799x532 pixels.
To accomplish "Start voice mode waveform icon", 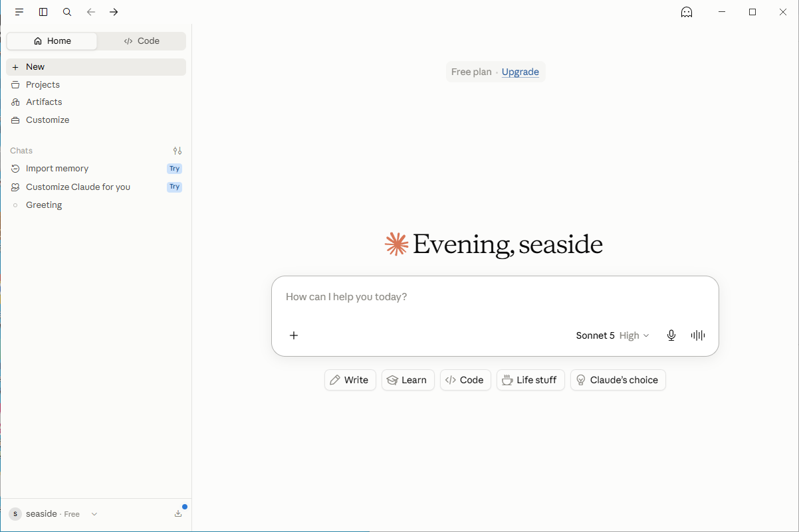I will coord(697,335).
